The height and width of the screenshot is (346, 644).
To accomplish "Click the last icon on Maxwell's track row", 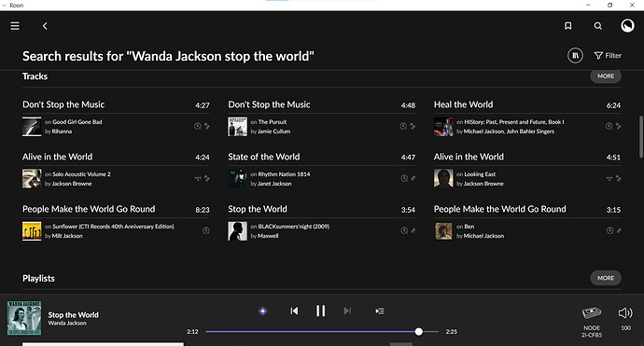I will [x=413, y=230].
